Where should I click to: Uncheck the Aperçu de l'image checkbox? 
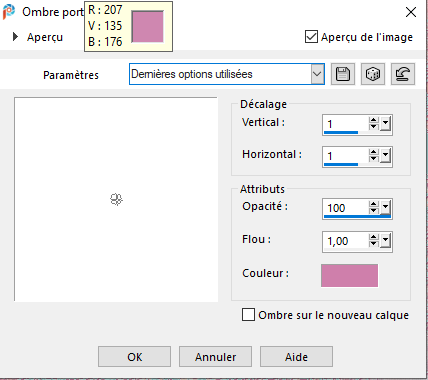(311, 37)
